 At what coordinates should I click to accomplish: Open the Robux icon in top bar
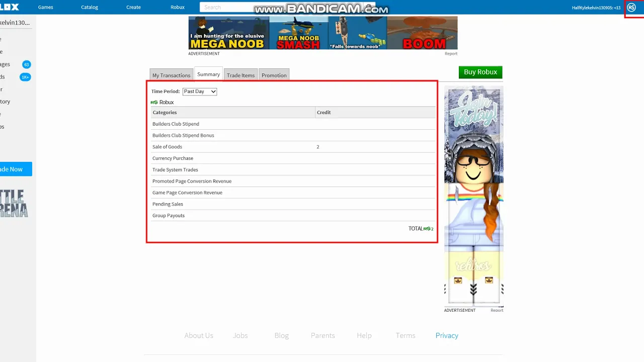coord(631,8)
